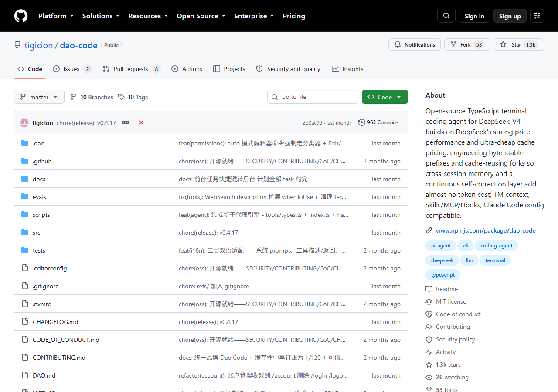Expand the commit message ellipsis icon
The width and height of the screenshot is (558, 392).
pyautogui.click(x=126, y=123)
